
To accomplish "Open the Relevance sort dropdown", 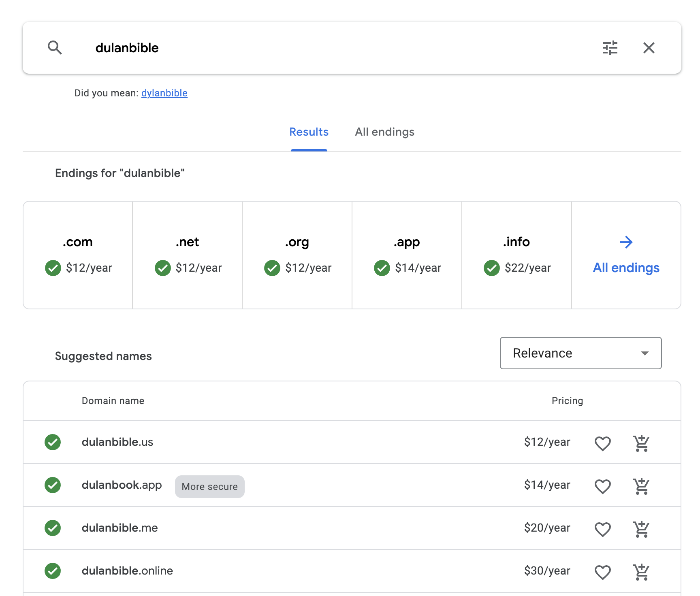I will coord(580,353).
